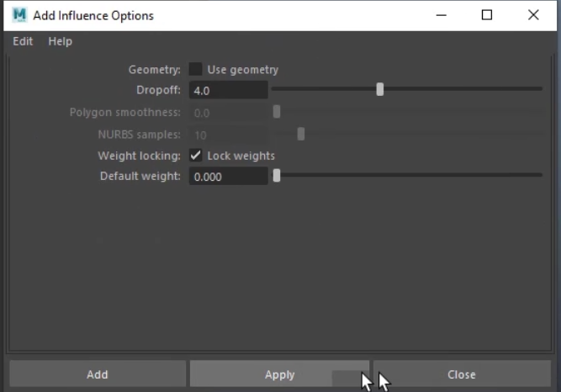Click the Dropoff slider handle
This screenshot has width=561, height=392.
tap(380, 89)
